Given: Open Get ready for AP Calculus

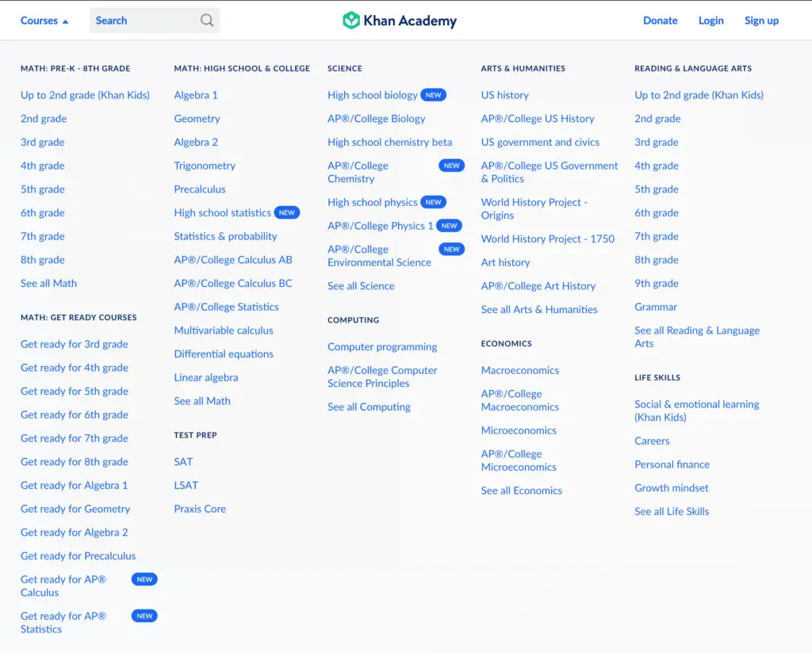Looking at the screenshot, I should tap(63, 586).
